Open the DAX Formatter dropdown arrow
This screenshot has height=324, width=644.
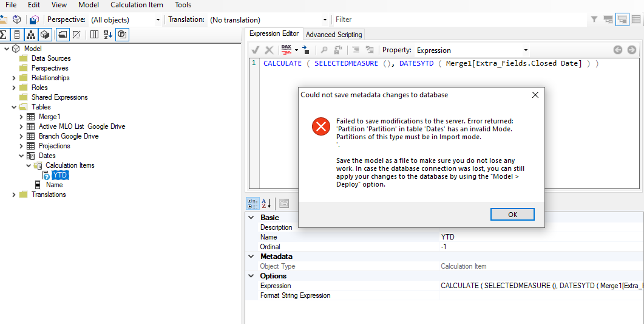pyautogui.click(x=296, y=50)
